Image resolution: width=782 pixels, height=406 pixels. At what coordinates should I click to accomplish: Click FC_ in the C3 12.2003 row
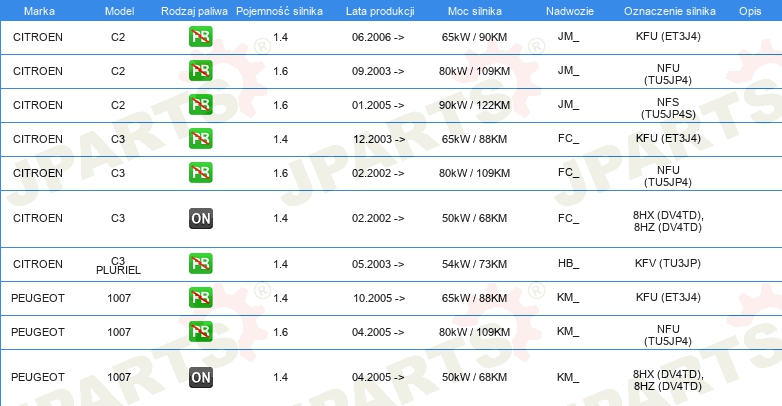[569, 138]
